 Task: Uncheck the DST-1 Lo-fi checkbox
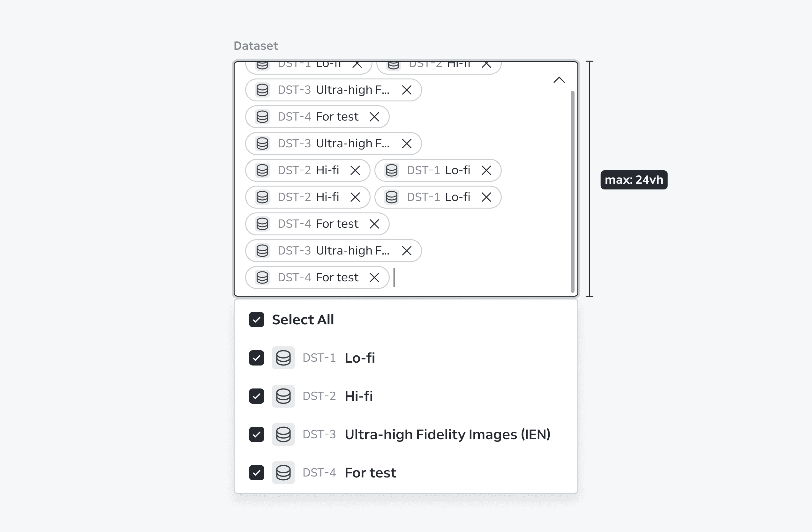coord(257,358)
